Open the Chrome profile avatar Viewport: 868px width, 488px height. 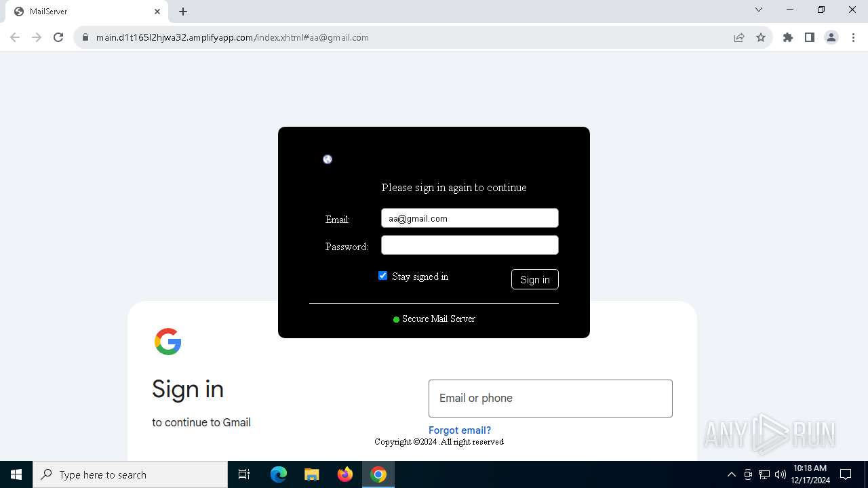(x=831, y=37)
